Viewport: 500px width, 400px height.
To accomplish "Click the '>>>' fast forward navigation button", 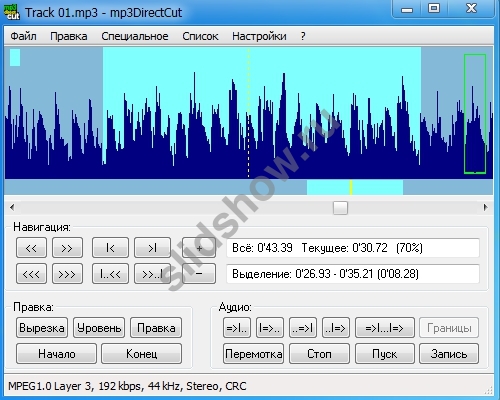I will (x=67, y=274).
